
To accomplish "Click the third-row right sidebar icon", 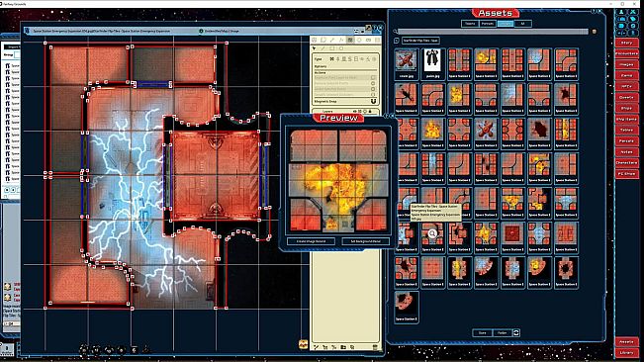I will (633, 26).
